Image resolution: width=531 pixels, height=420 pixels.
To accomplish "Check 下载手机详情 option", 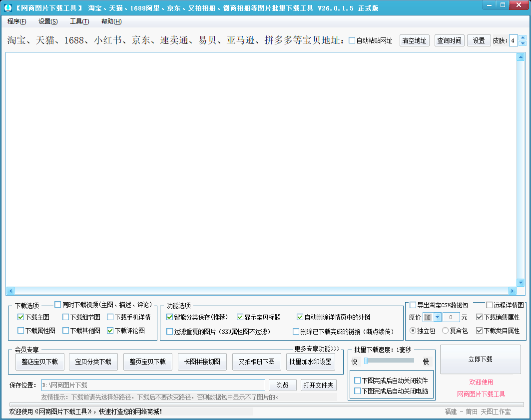I will (x=110, y=317).
